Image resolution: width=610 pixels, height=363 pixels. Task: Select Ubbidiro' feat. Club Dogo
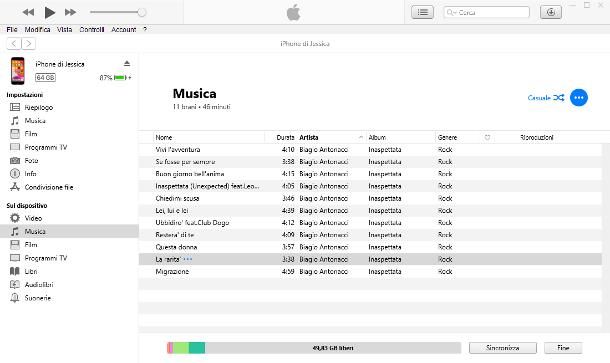click(370, 223)
